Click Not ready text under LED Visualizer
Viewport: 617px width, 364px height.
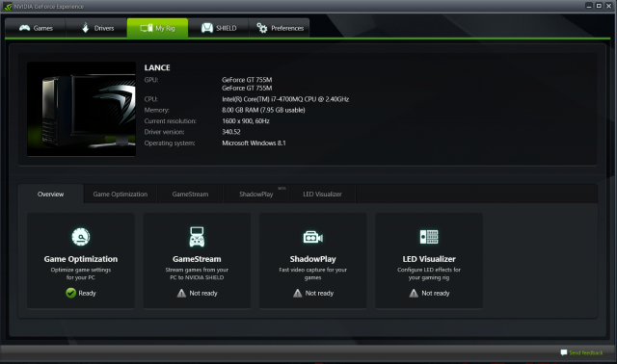point(435,294)
